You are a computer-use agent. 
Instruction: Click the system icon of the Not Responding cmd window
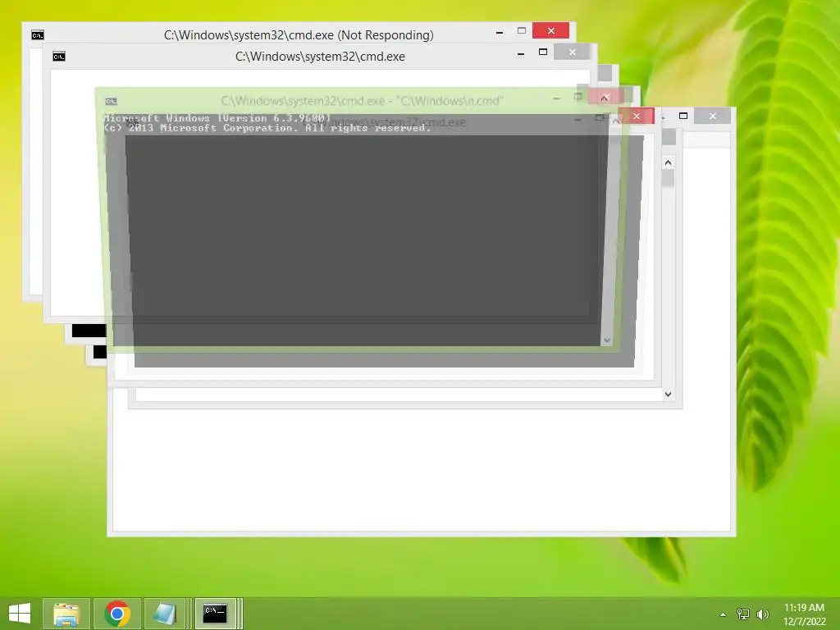[x=38, y=35]
